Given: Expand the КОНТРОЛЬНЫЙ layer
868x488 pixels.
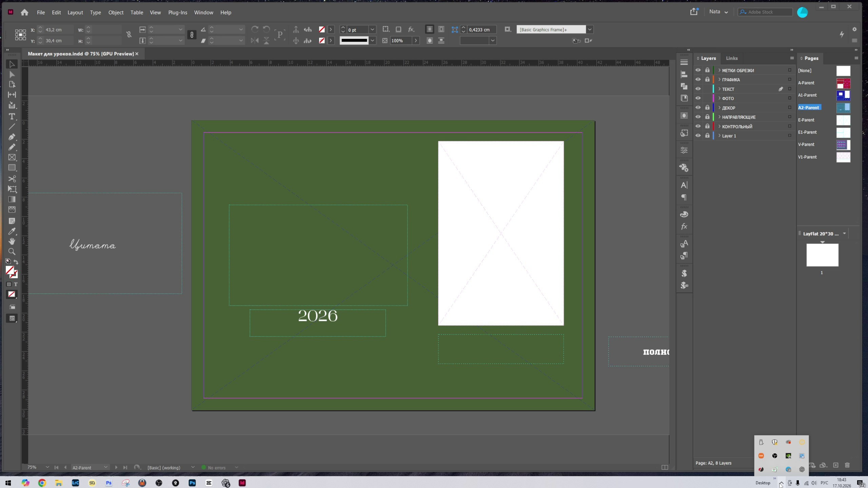Looking at the screenshot, I should click(719, 126).
